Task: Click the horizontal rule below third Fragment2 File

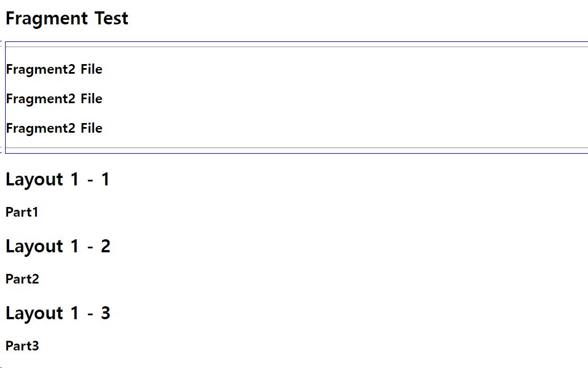Action: 297,148
